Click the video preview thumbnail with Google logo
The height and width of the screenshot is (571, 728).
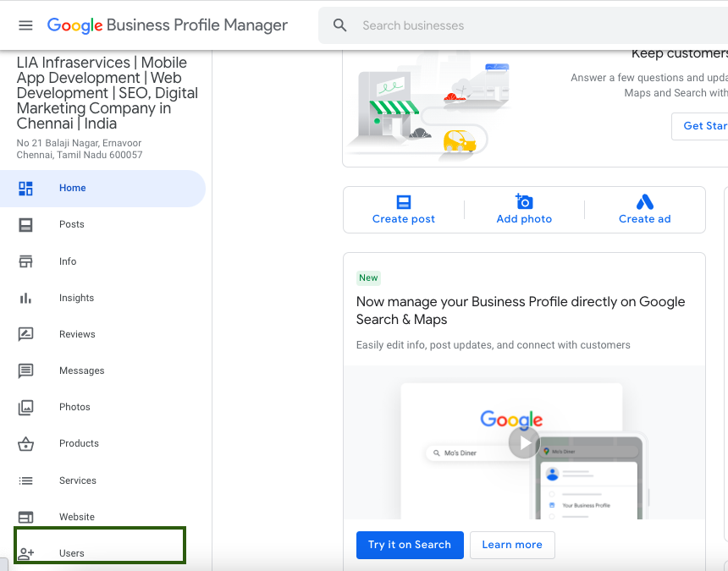point(524,442)
